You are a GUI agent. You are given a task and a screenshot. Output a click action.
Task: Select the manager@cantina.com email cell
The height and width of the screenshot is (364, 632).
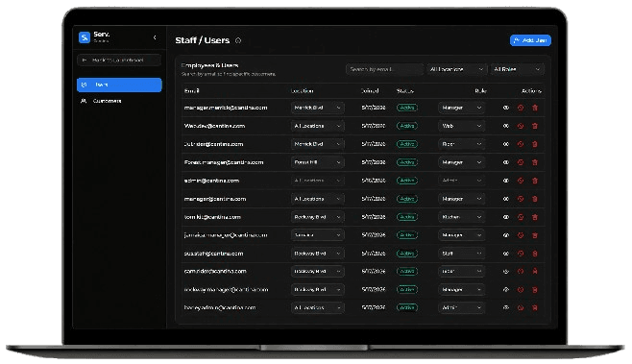(x=215, y=199)
